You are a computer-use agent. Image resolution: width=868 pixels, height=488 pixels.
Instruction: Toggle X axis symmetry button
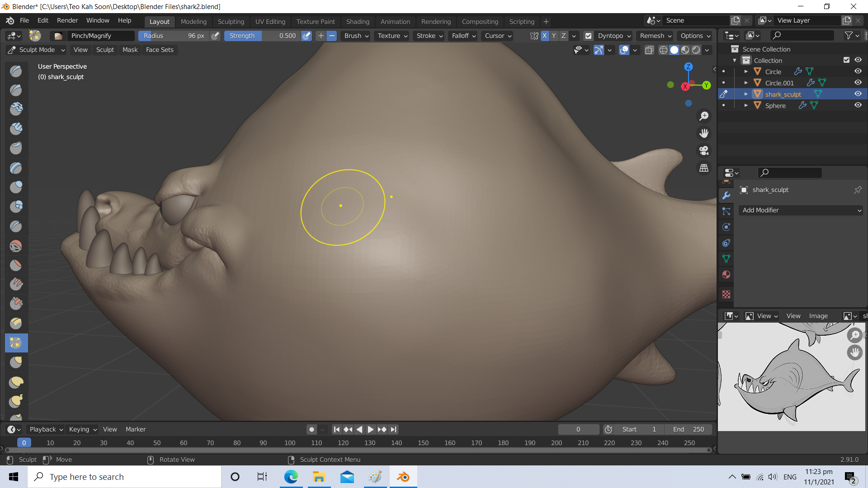pyautogui.click(x=544, y=36)
